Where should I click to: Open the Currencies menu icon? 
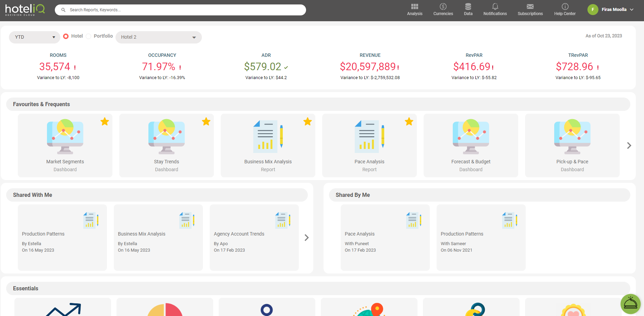443,7
